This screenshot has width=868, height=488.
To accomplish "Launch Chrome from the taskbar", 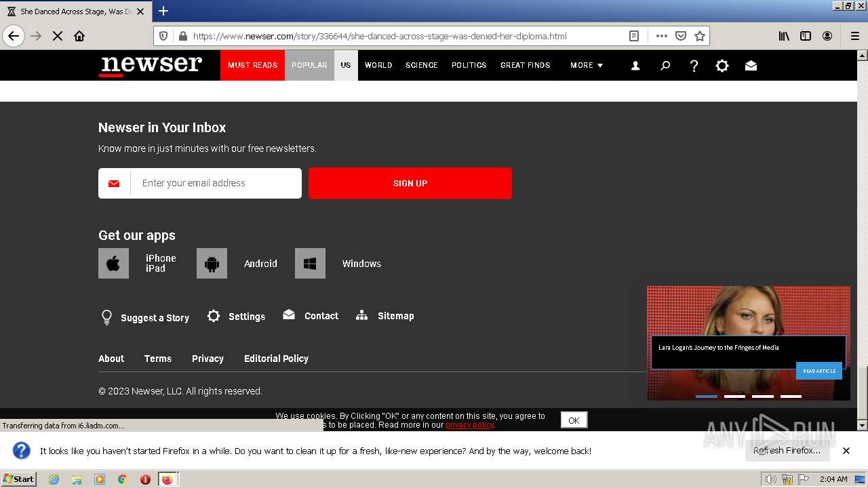I will click(123, 479).
